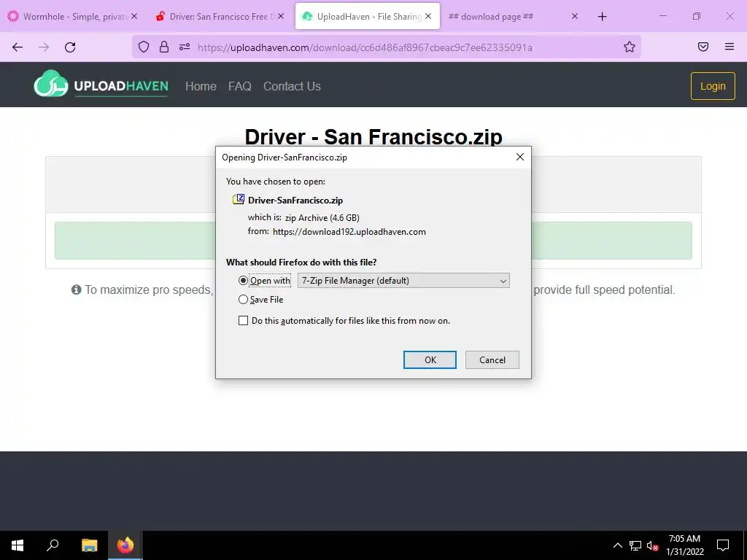The image size is (747, 560).
Task: Open the FAQ nav link
Action: (239, 86)
